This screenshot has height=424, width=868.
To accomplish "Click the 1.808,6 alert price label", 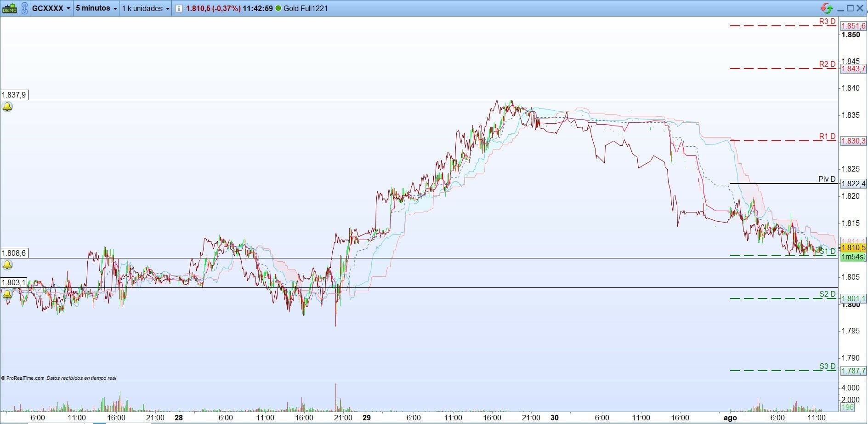I will click(14, 253).
